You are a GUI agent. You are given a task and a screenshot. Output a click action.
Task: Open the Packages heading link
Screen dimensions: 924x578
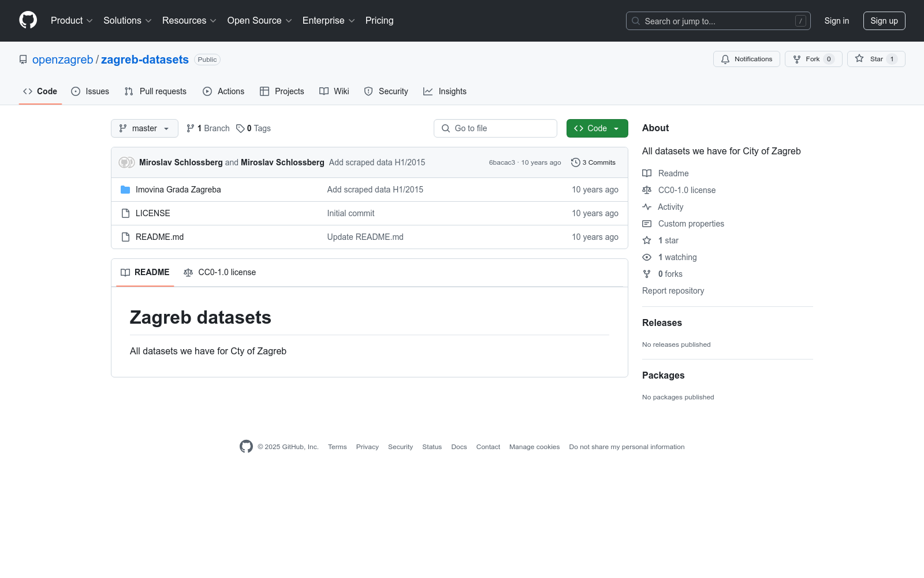pos(663,375)
